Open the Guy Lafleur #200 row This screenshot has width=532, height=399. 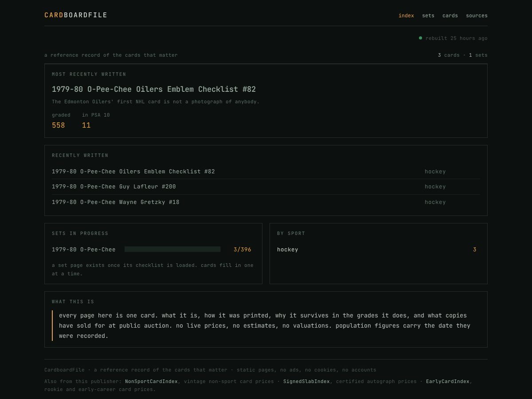[x=266, y=187]
